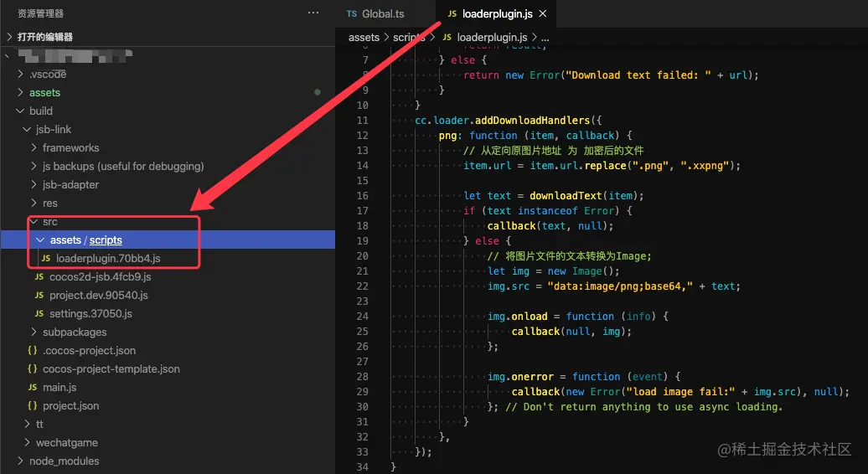
Task: Click "Download text failed: " string on line 8
Action: coord(638,75)
